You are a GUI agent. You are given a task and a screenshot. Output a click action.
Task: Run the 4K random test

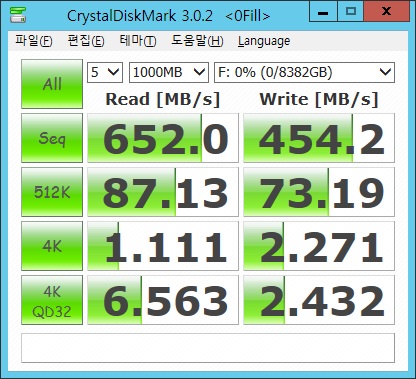tap(52, 246)
